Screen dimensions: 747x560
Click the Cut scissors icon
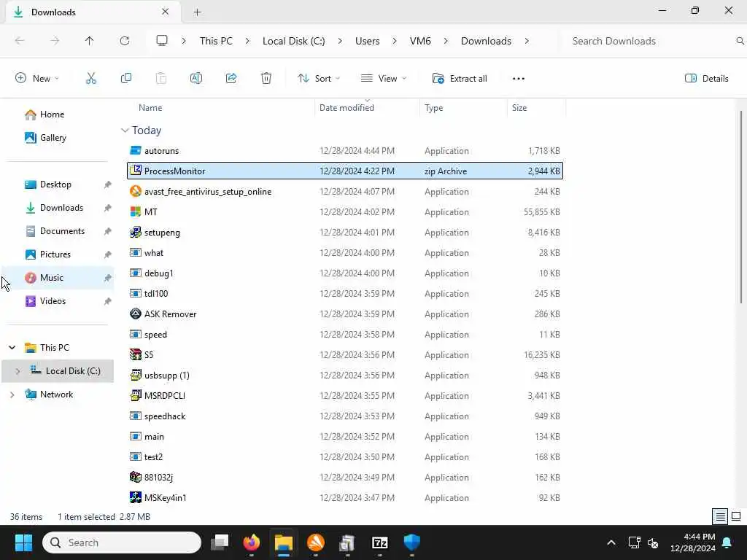(x=91, y=79)
